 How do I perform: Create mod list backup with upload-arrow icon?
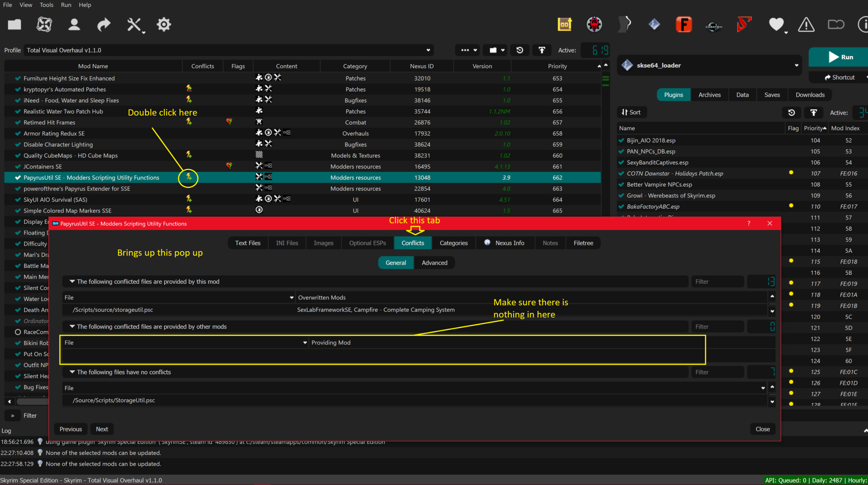[x=542, y=50]
